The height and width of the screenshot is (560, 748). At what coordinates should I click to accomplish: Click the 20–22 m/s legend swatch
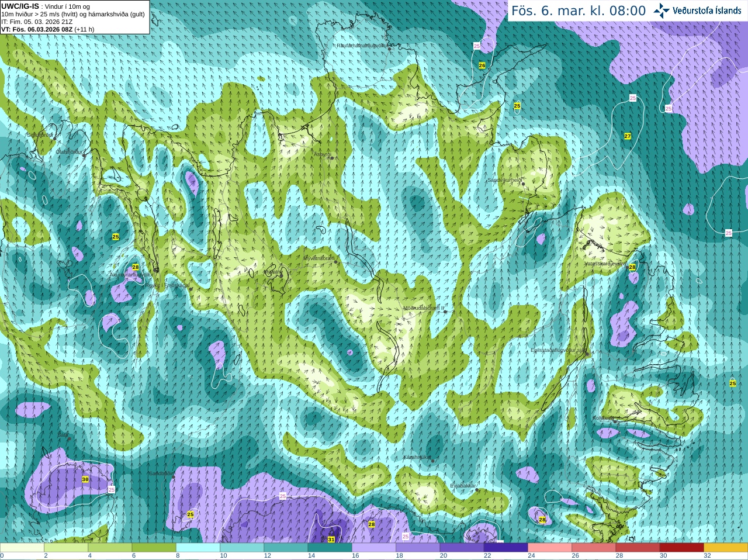462,548
